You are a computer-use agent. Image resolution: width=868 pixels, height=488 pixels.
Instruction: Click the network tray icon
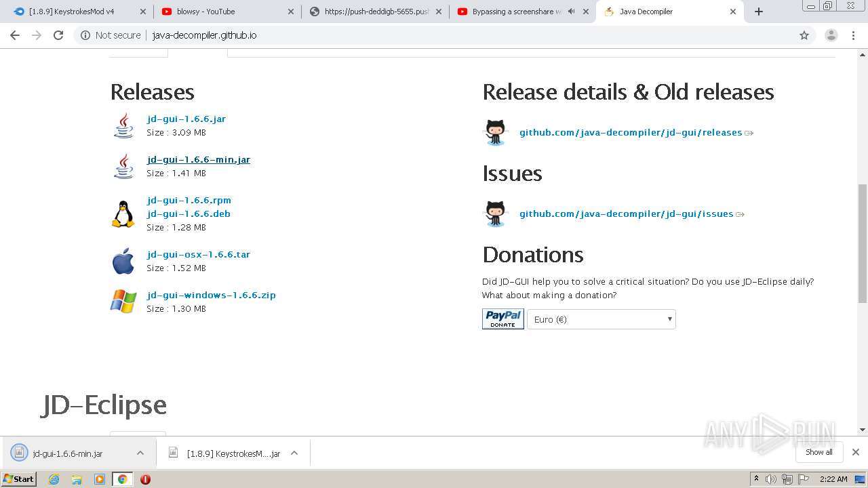tap(787, 479)
